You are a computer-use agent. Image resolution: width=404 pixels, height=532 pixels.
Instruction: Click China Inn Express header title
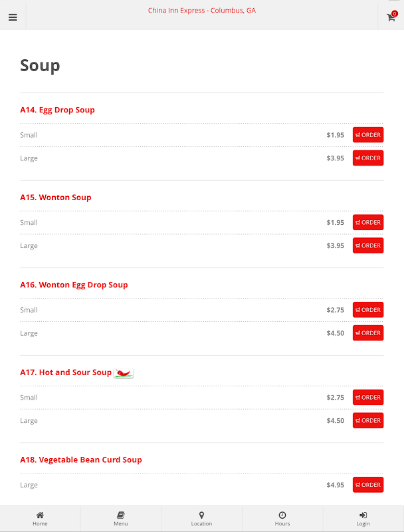(202, 11)
